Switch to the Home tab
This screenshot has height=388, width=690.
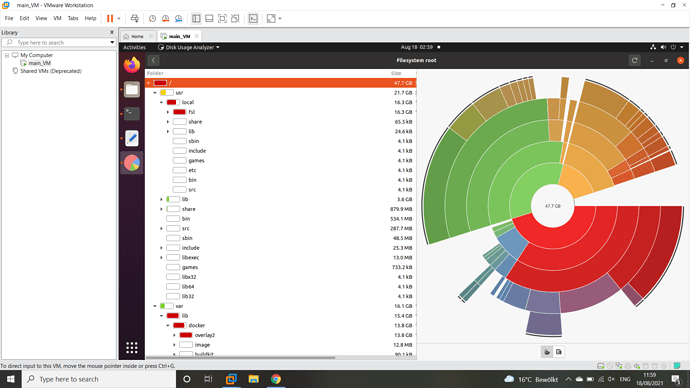tap(137, 36)
